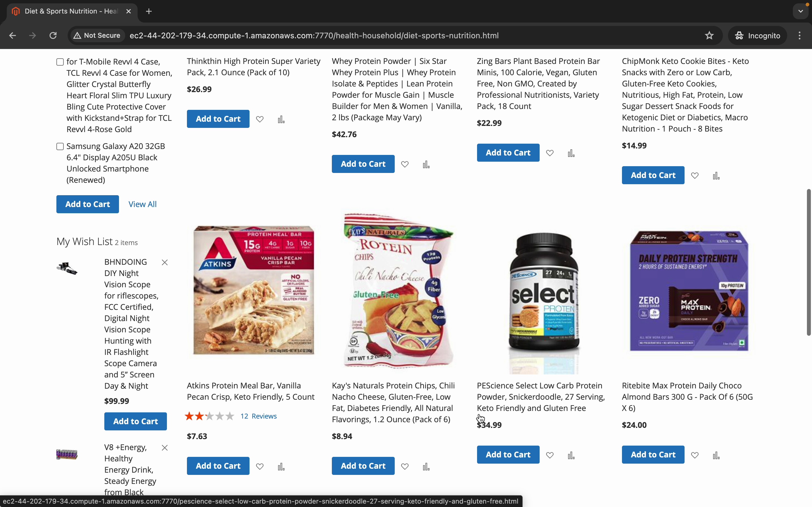The width and height of the screenshot is (812, 507).
Task: Expand the tab search dropdown arrow
Action: pos(801,11)
